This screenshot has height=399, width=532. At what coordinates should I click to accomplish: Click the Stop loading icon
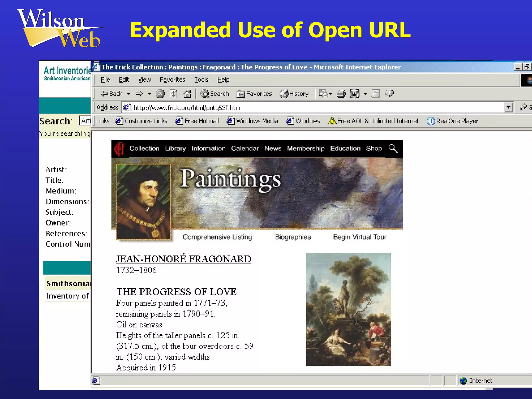coord(160,94)
